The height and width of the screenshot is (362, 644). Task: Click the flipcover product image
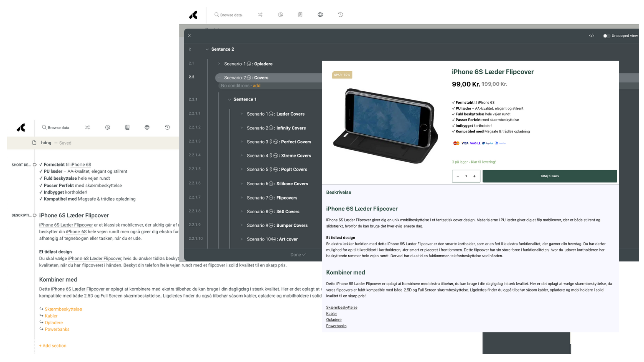pyautogui.click(x=386, y=126)
